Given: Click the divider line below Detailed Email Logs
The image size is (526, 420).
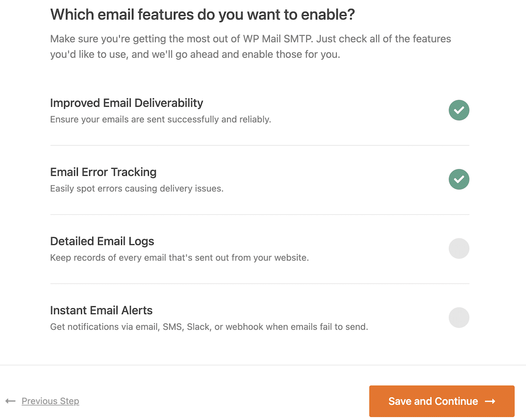Looking at the screenshot, I should pos(260,283).
